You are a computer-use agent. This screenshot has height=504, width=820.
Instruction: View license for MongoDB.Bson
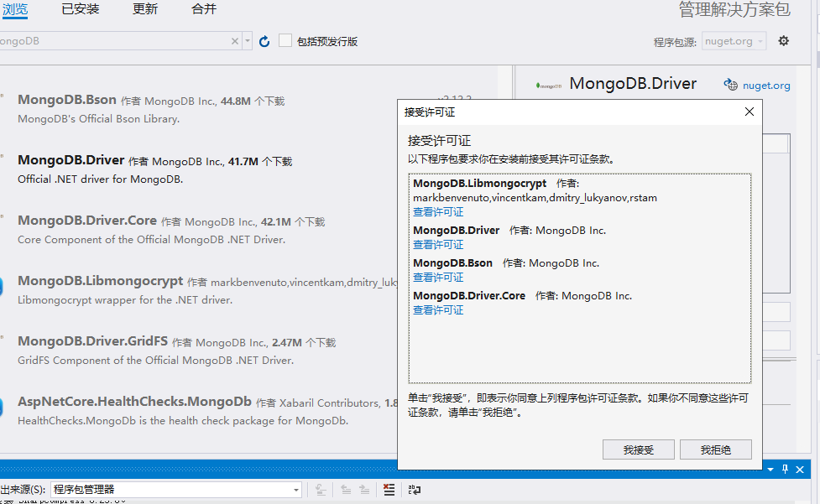tap(438, 278)
